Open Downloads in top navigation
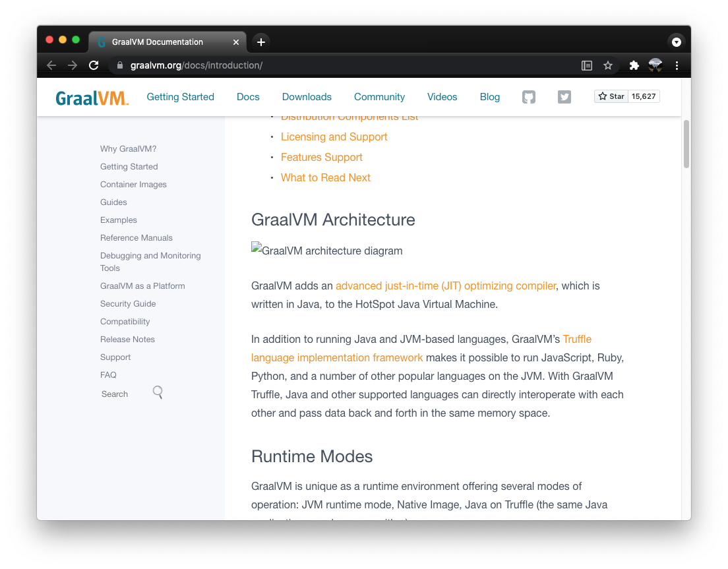This screenshot has width=728, height=569. (x=307, y=97)
